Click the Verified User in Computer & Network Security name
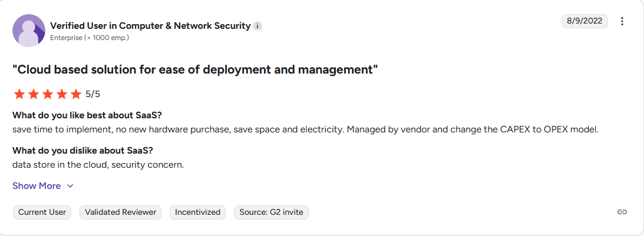The image size is (644, 236). click(x=150, y=26)
